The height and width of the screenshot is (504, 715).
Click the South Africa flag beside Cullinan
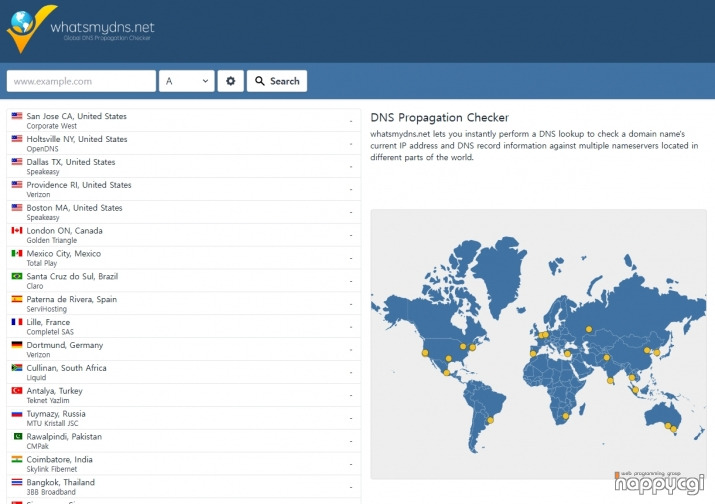(x=17, y=368)
